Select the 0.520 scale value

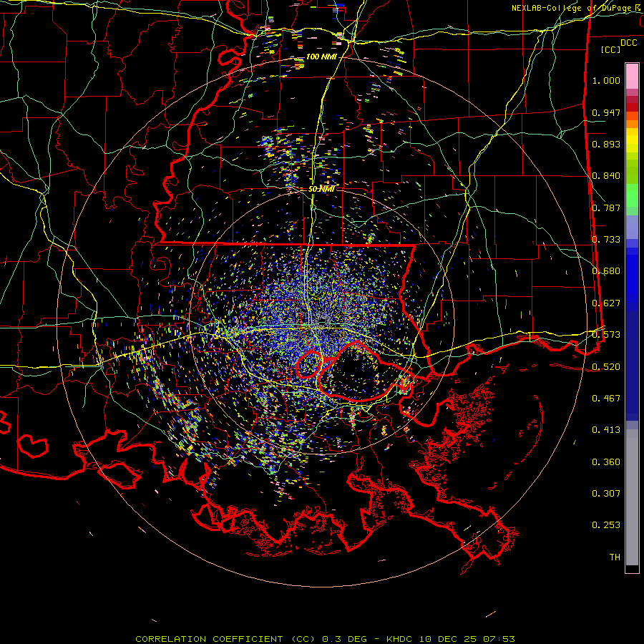(606, 367)
